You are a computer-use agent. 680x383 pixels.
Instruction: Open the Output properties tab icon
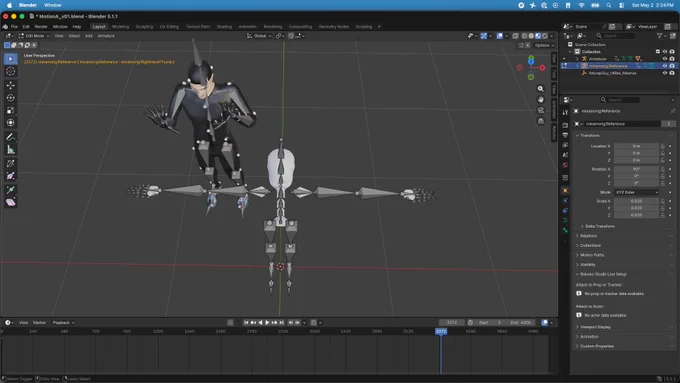click(565, 135)
